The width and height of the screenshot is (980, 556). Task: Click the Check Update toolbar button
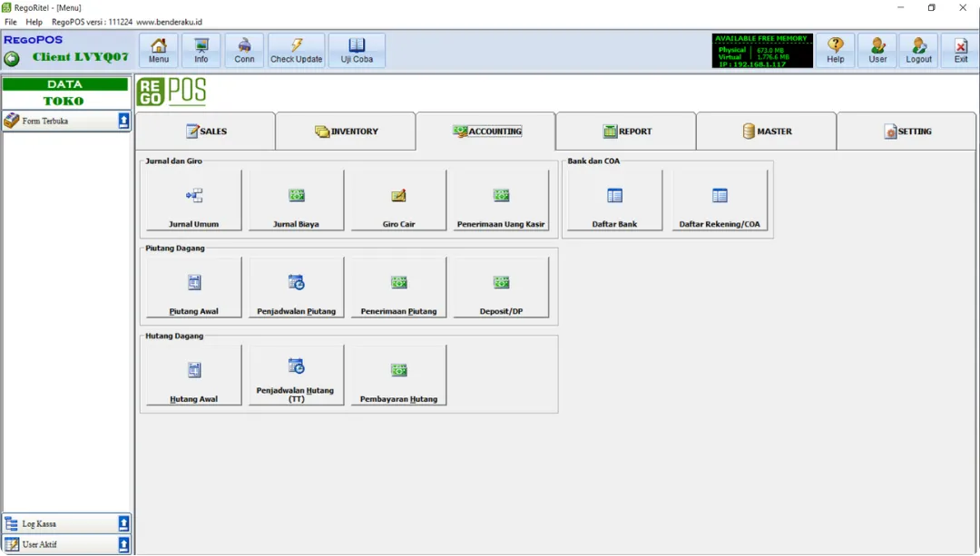tap(296, 51)
